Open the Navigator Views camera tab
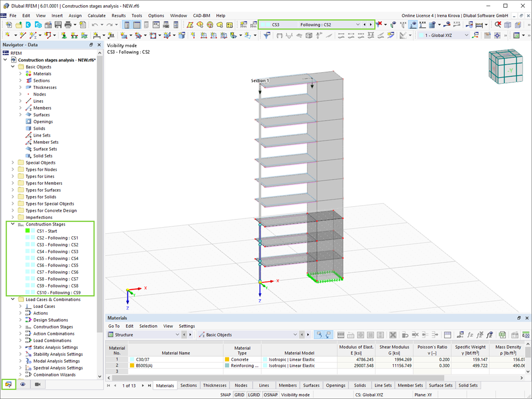The image size is (532, 399). (x=37, y=384)
